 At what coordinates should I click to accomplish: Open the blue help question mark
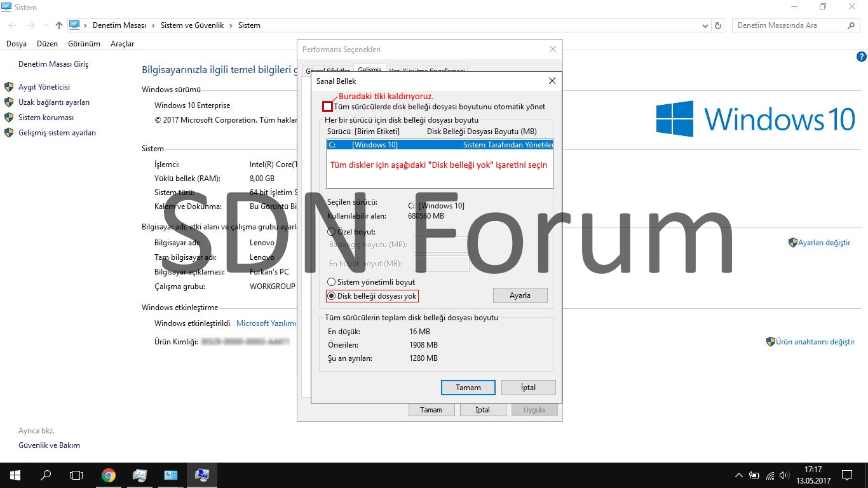pos(862,57)
